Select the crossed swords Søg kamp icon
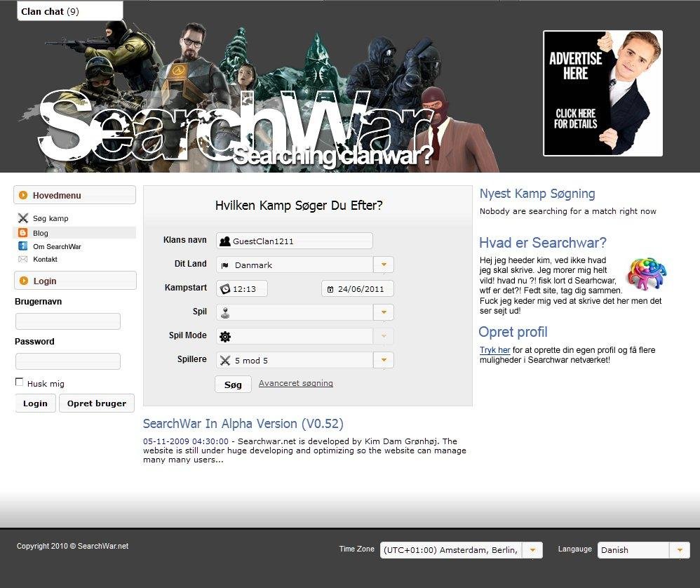This screenshot has width=700, height=588. pyautogui.click(x=22, y=218)
